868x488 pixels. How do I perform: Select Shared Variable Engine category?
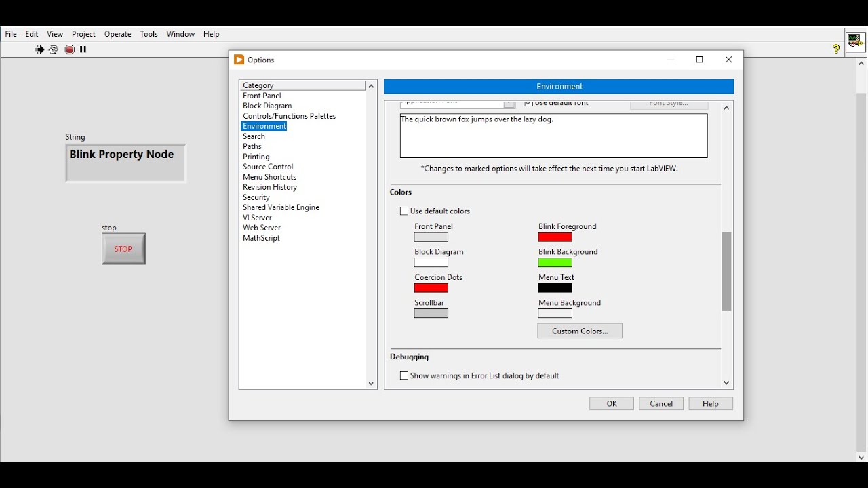point(281,207)
